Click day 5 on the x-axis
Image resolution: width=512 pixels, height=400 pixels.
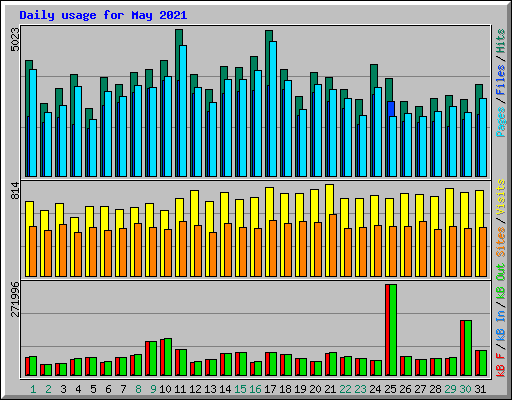(93, 389)
